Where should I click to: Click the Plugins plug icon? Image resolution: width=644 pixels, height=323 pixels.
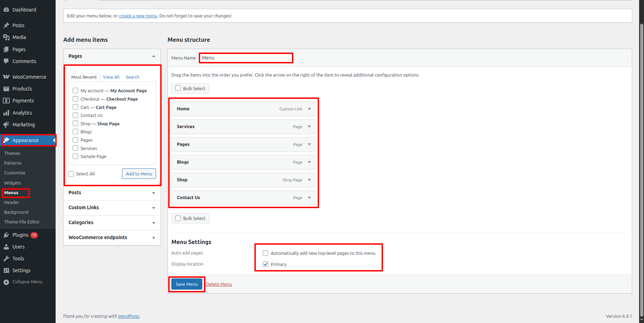click(x=6, y=235)
